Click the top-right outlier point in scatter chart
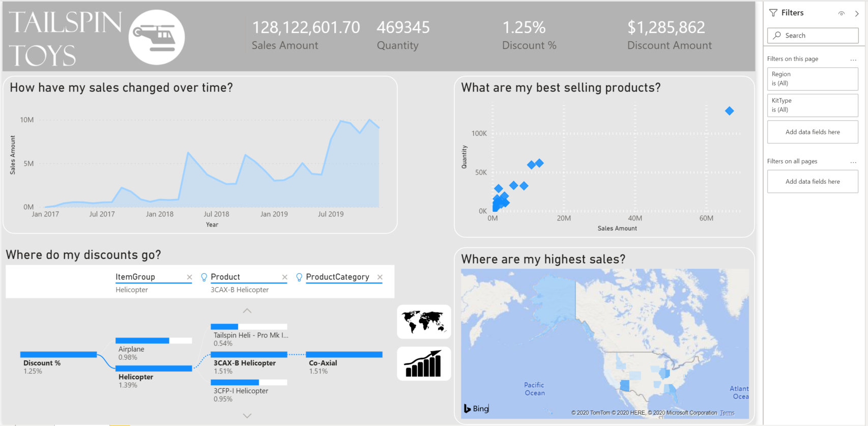Image resolution: width=868 pixels, height=426 pixels. 729,111
